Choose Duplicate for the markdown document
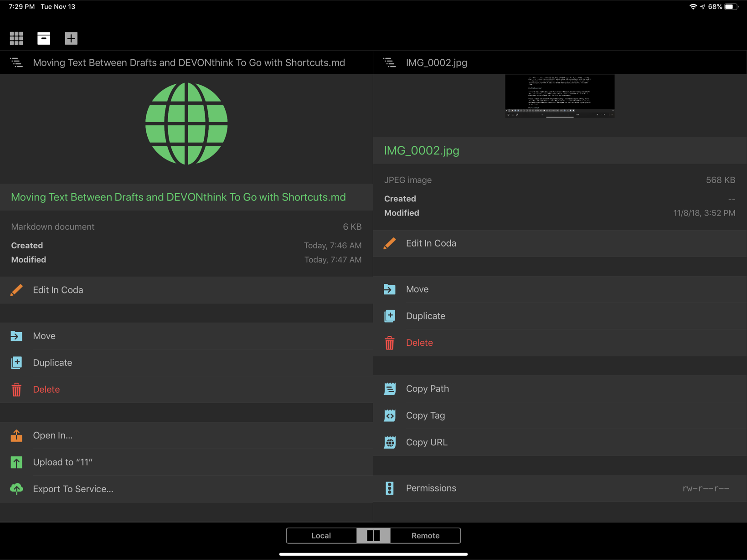This screenshot has width=747, height=560. [x=186, y=363]
